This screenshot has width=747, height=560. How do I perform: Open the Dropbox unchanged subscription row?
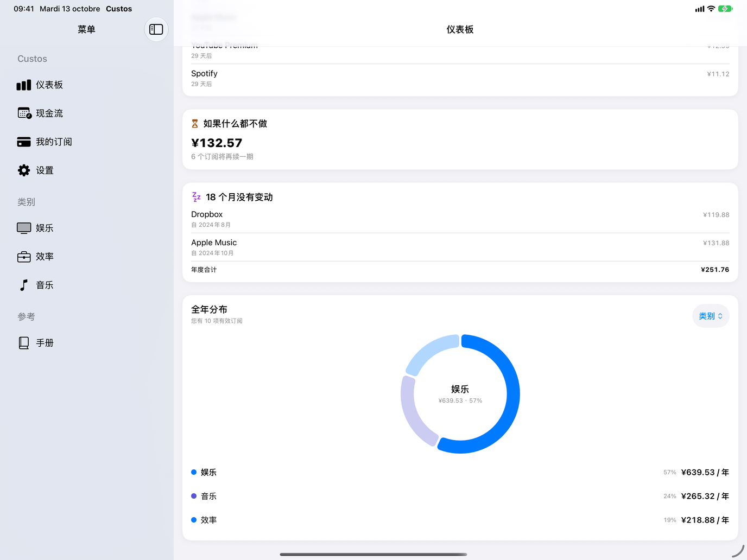460,219
